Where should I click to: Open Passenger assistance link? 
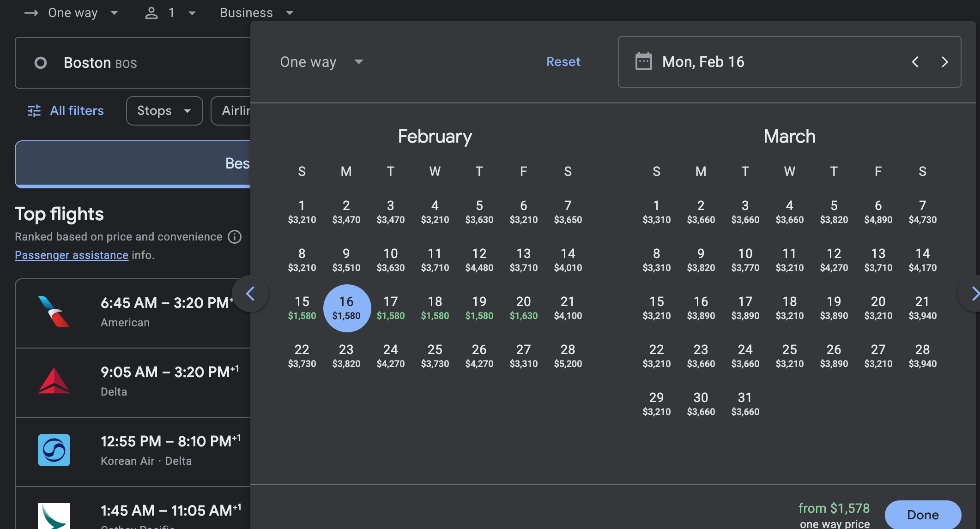[x=72, y=255]
